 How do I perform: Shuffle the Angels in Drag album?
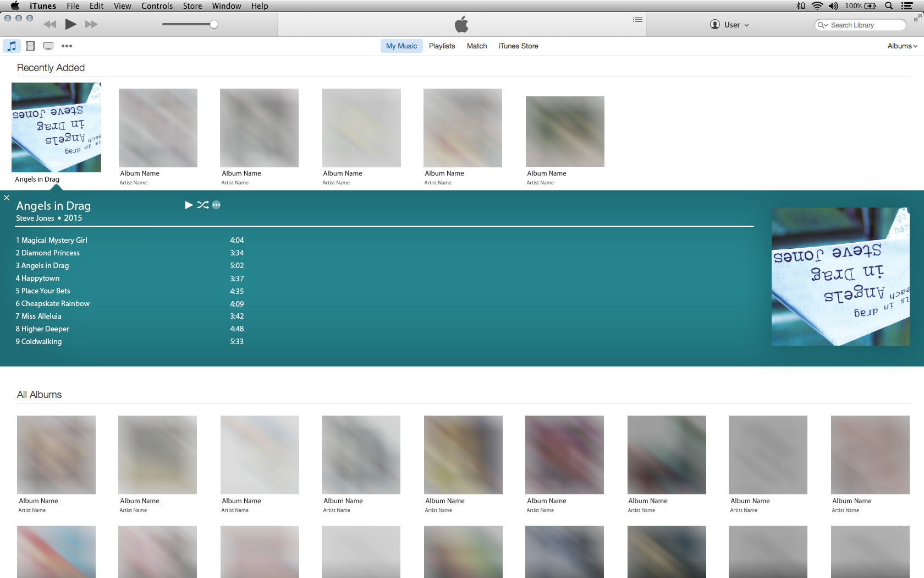coord(203,205)
